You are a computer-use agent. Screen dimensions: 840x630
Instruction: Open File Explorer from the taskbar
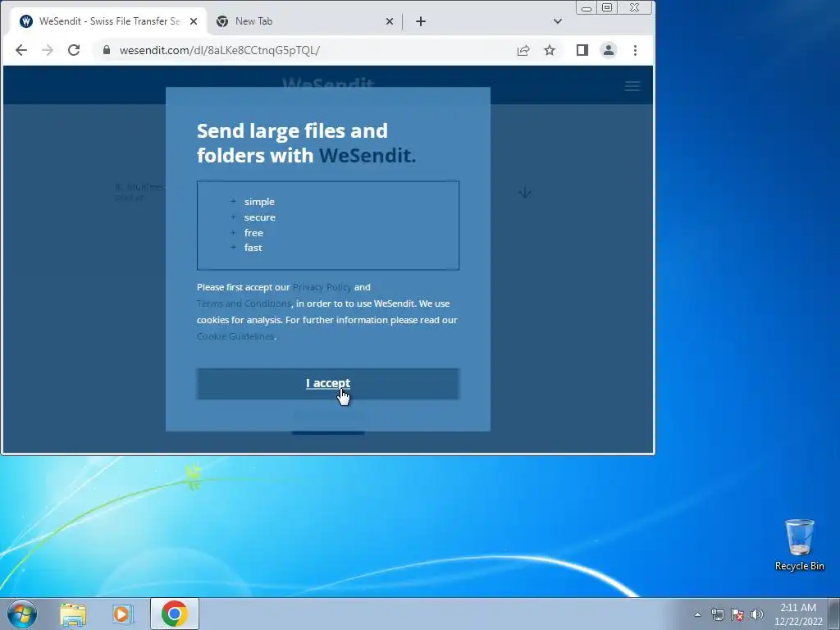tap(73, 614)
